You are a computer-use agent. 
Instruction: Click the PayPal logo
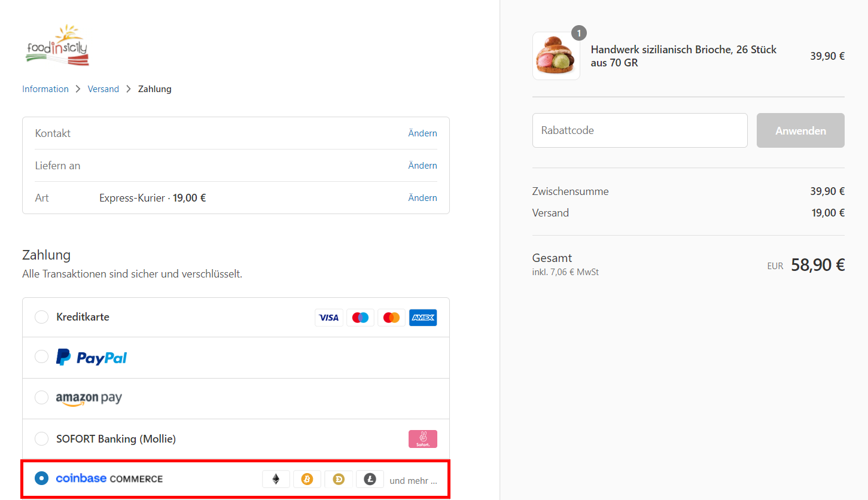92,358
